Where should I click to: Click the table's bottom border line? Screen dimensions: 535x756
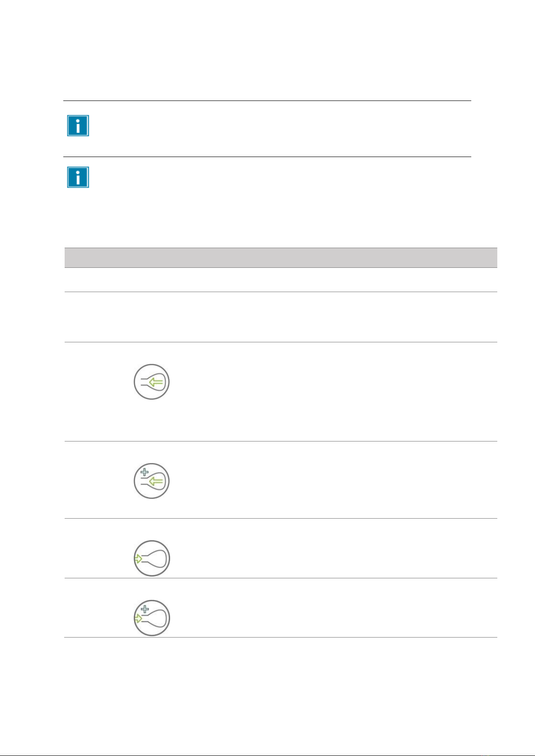(281, 637)
